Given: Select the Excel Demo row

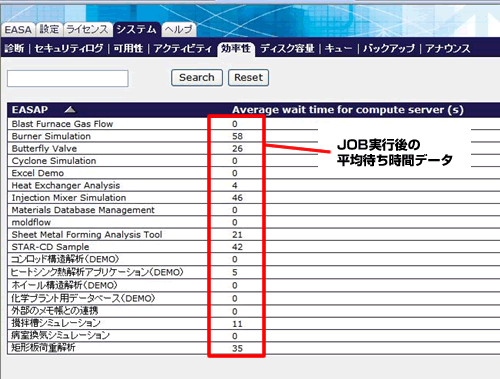Looking at the screenshot, I should point(253,173).
